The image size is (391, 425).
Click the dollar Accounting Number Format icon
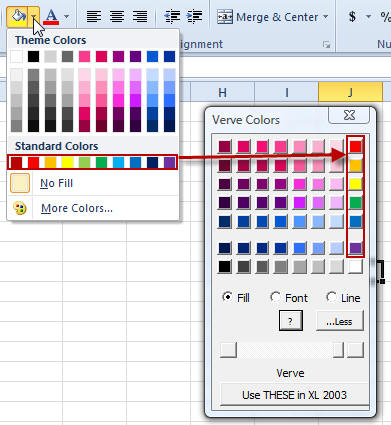click(x=352, y=16)
